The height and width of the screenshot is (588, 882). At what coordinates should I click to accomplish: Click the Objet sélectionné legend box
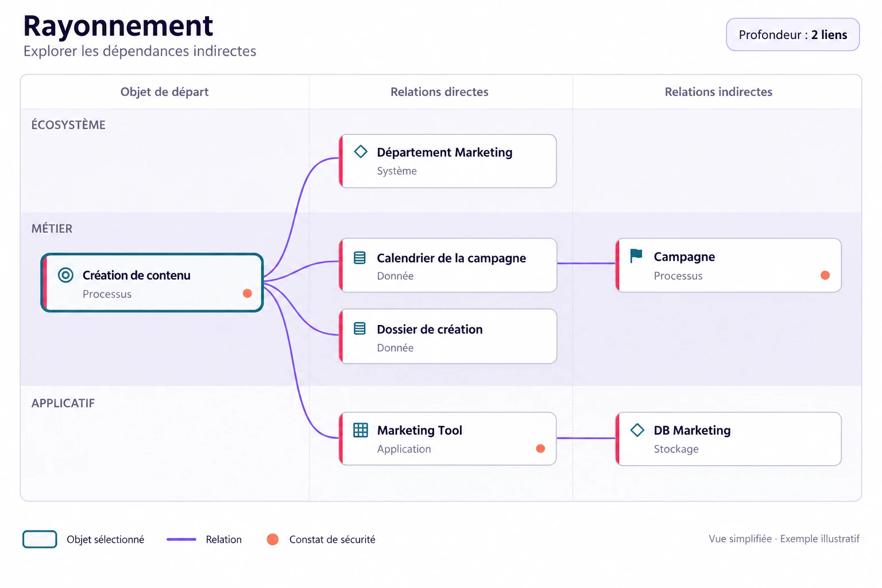(x=40, y=539)
